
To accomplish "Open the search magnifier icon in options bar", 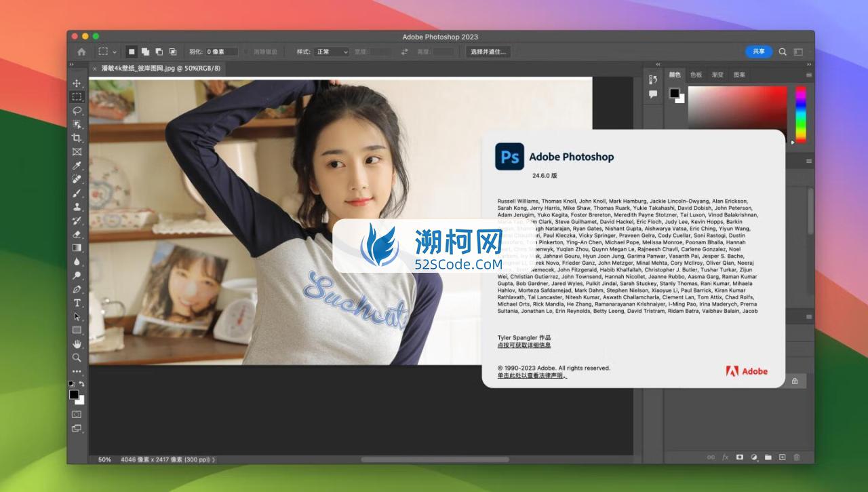I will click(x=783, y=52).
